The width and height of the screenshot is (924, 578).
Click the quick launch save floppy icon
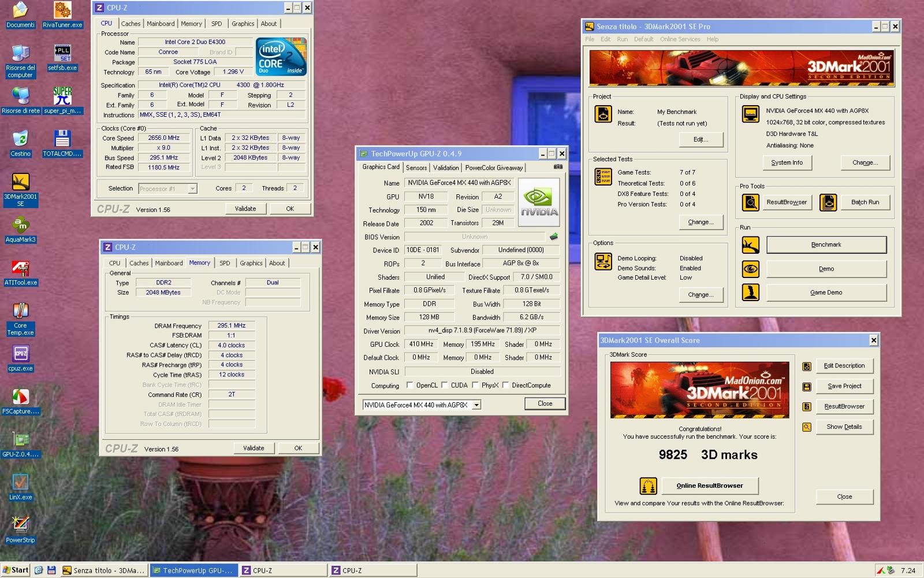tap(51, 570)
